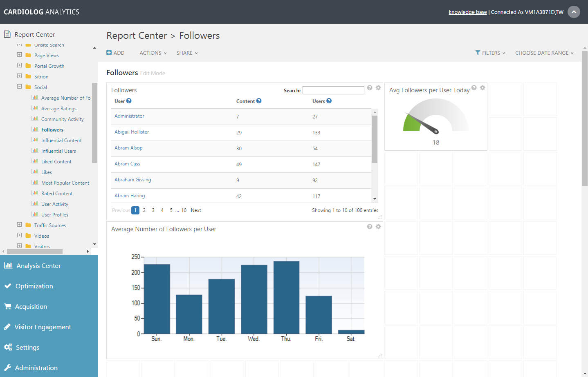
Task: Open the ACTIONS dropdown menu
Action: pyautogui.click(x=153, y=53)
